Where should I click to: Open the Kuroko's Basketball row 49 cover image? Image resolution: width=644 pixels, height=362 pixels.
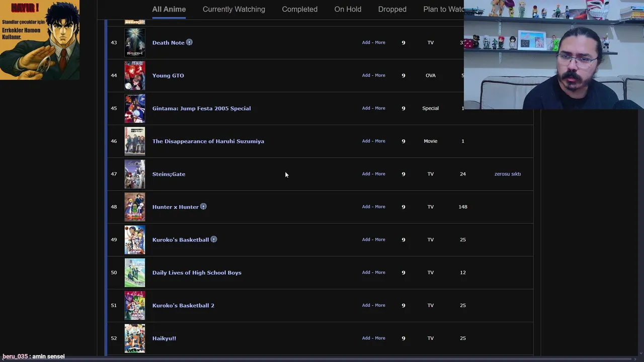pyautogui.click(x=135, y=240)
